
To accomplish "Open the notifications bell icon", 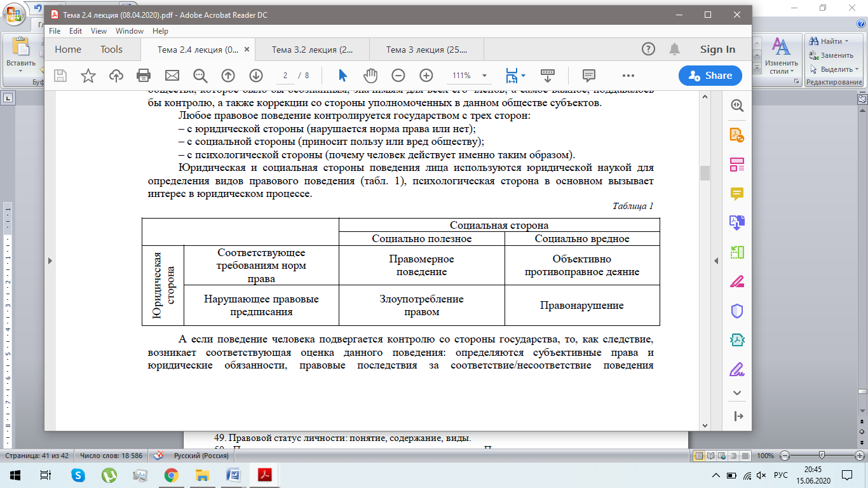I will click(675, 49).
